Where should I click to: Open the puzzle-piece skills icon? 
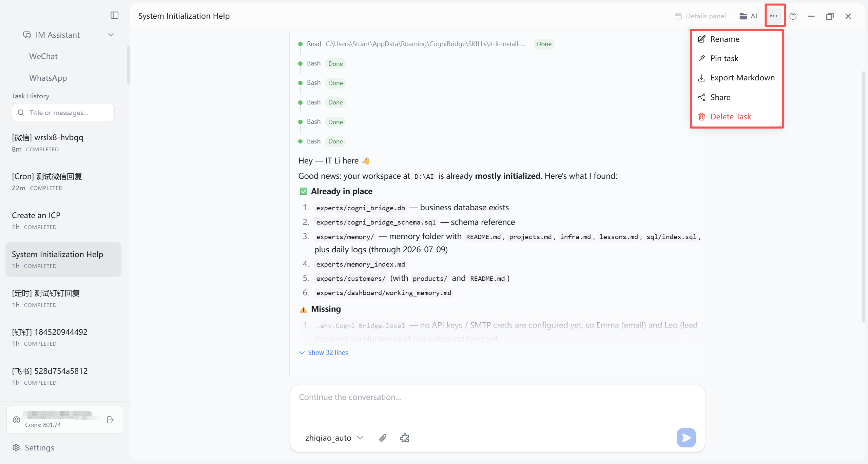coord(405,438)
